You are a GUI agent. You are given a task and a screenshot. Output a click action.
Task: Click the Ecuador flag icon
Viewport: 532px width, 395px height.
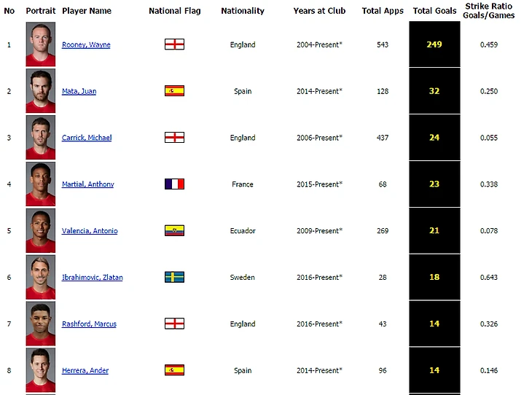174,230
